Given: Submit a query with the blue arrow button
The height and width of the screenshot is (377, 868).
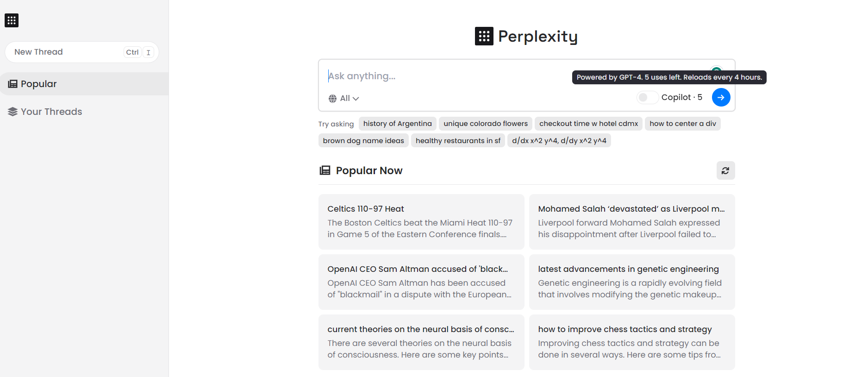Looking at the screenshot, I should coord(721,97).
